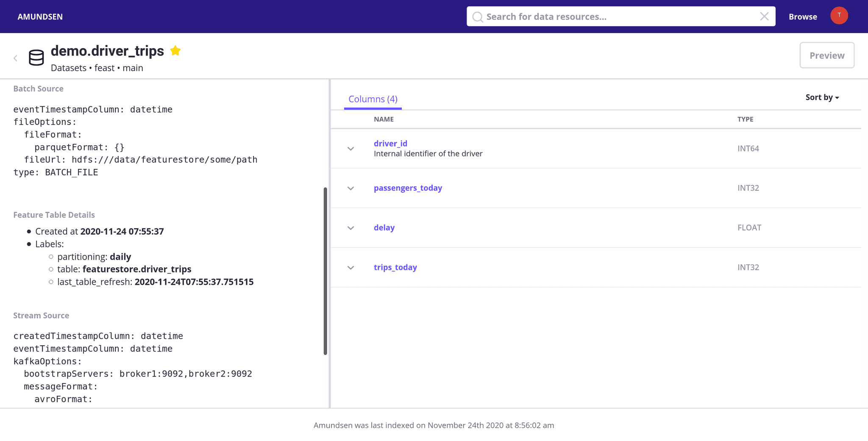Click the left panel vertical scrollbar
The width and height of the screenshot is (868, 441).
pyautogui.click(x=325, y=271)
